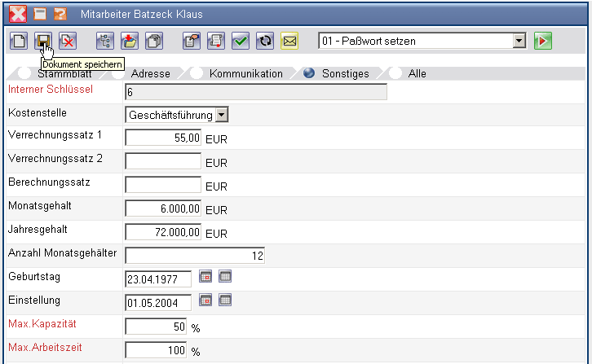Open the Kommunikation tab
The image size is (592, 364).
245,73
